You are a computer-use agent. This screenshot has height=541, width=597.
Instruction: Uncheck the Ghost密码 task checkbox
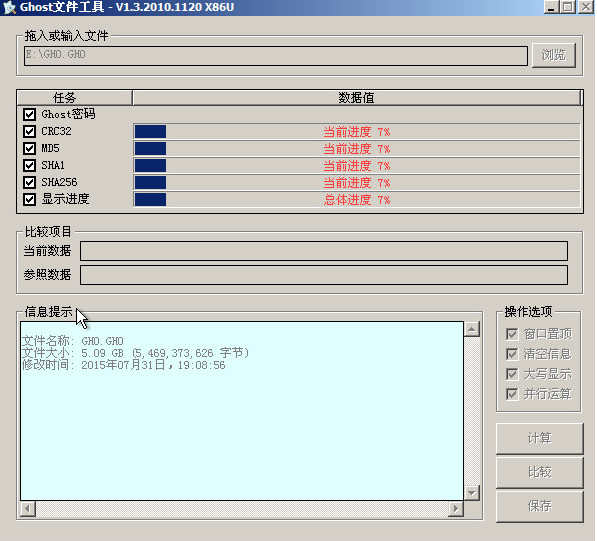[x=29, y=114]
